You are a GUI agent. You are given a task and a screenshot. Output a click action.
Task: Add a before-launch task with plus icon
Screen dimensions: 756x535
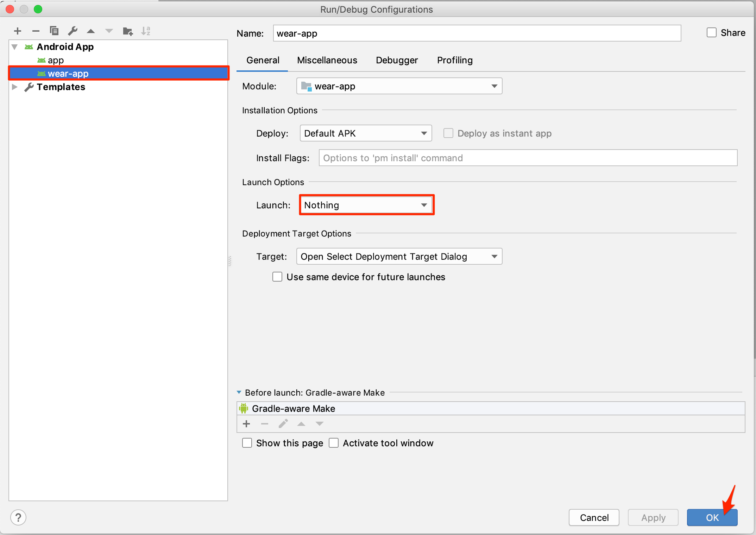pyautogui.click(x=246, y=424)
